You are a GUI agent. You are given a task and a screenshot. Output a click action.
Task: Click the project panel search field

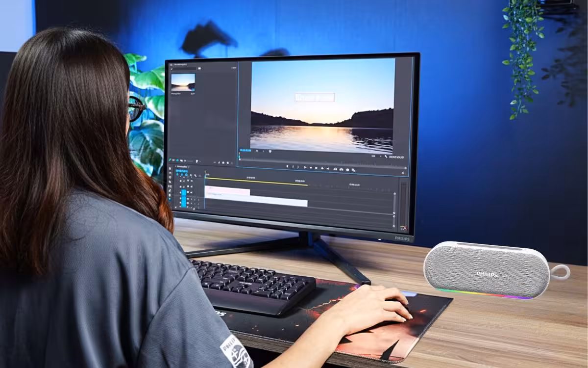tap(184, 69)
